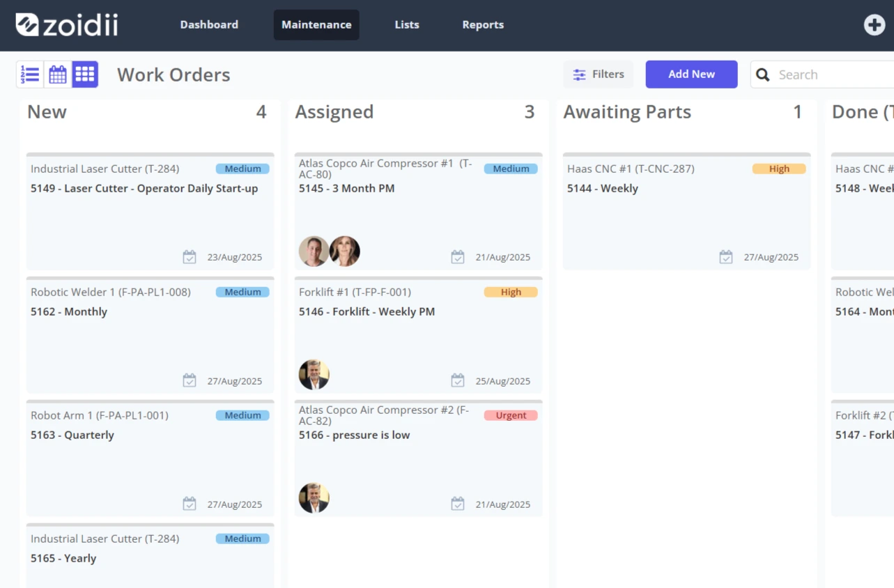
Task: Click Robotic Welder 1 (F-PA-PL1-008) asset name
Action: [x=111, y=292]
